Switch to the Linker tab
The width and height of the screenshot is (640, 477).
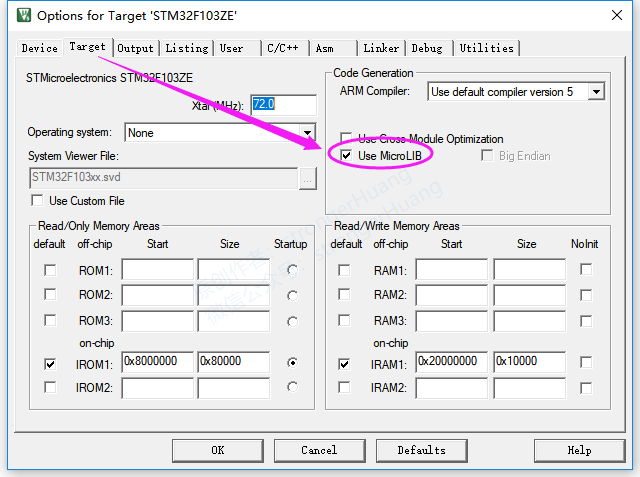[381, 48]
